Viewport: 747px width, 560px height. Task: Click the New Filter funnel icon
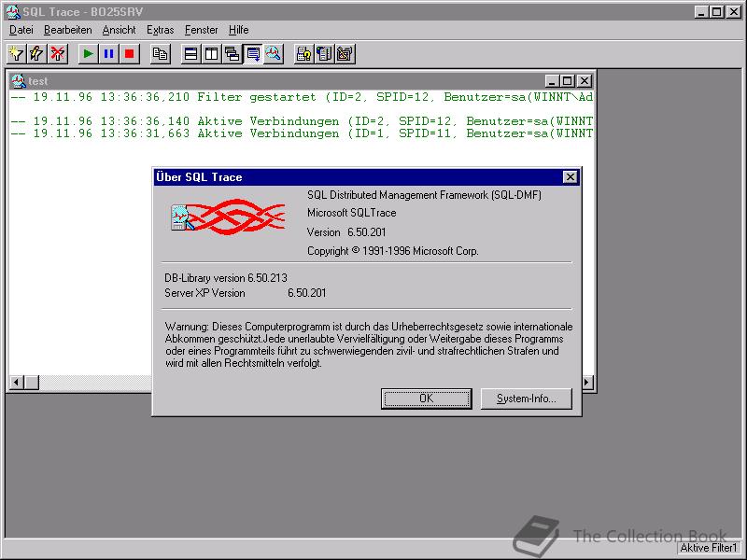click(x=17, y=54)
